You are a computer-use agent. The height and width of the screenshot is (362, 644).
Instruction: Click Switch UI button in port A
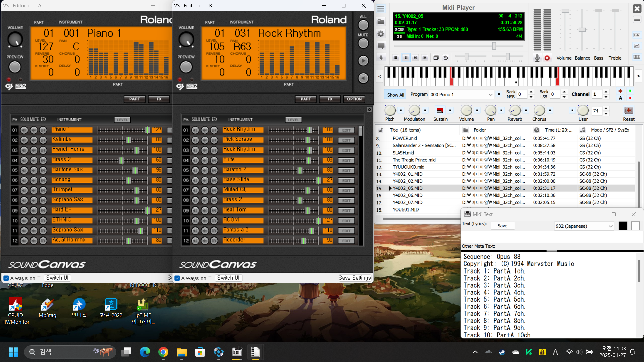57,278
